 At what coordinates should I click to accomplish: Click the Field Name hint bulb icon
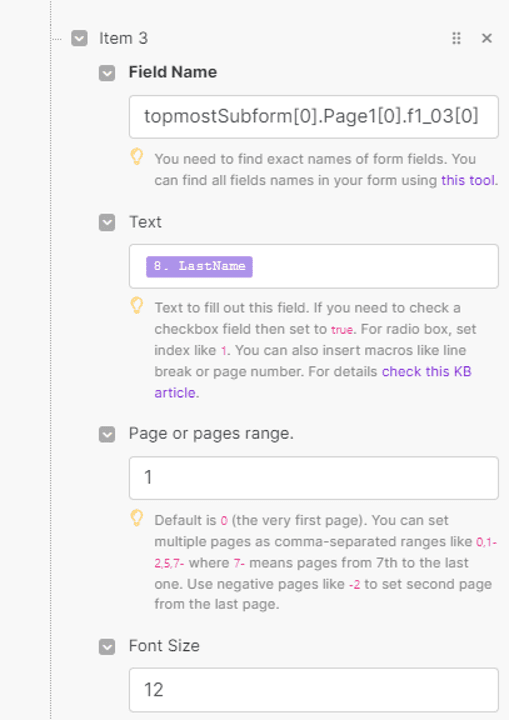pos(137,156)
